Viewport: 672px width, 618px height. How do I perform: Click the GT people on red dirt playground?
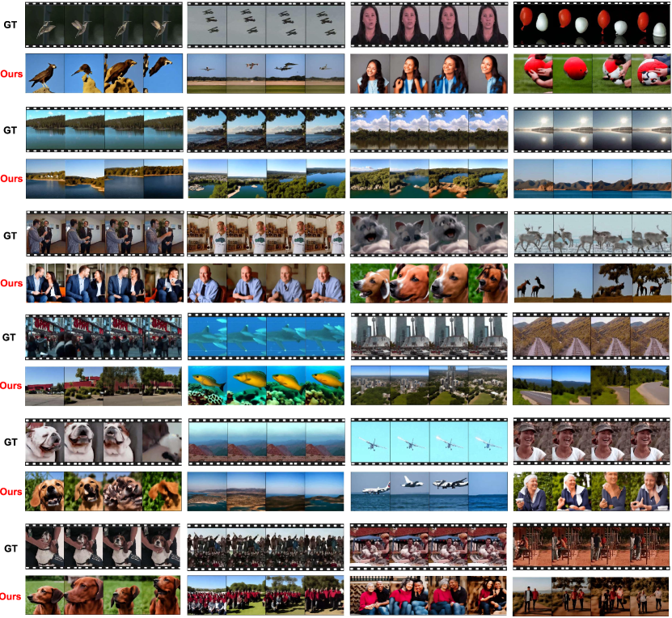coord(591,547)
